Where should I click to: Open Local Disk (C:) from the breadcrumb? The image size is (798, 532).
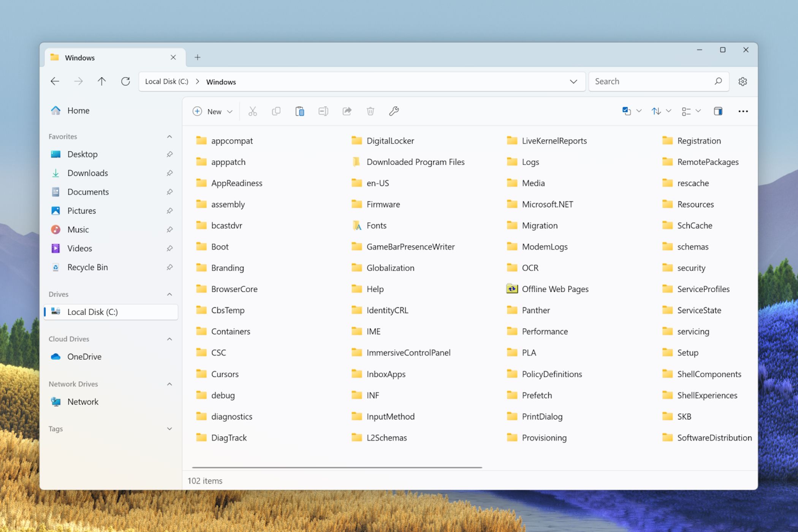pos(166,81)
